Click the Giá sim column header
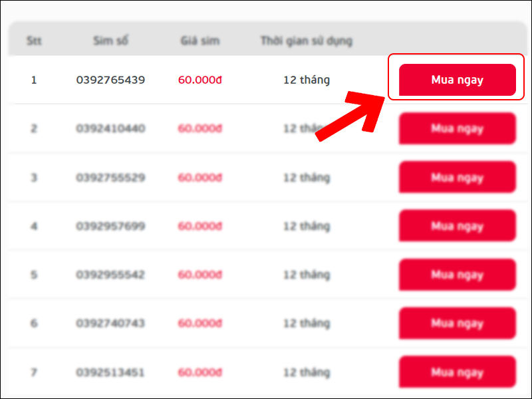This screenshot has height=399, width=532. point(200,41)
